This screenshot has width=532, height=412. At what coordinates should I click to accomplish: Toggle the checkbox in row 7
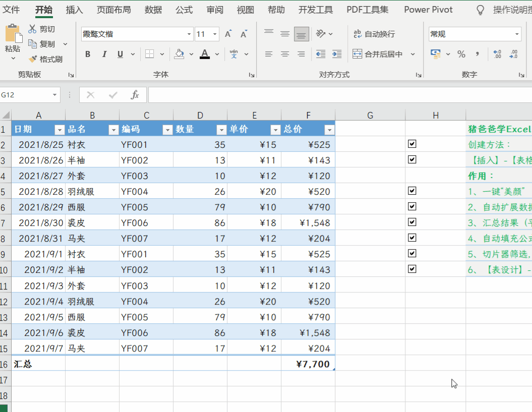click(x=412, y=222)
